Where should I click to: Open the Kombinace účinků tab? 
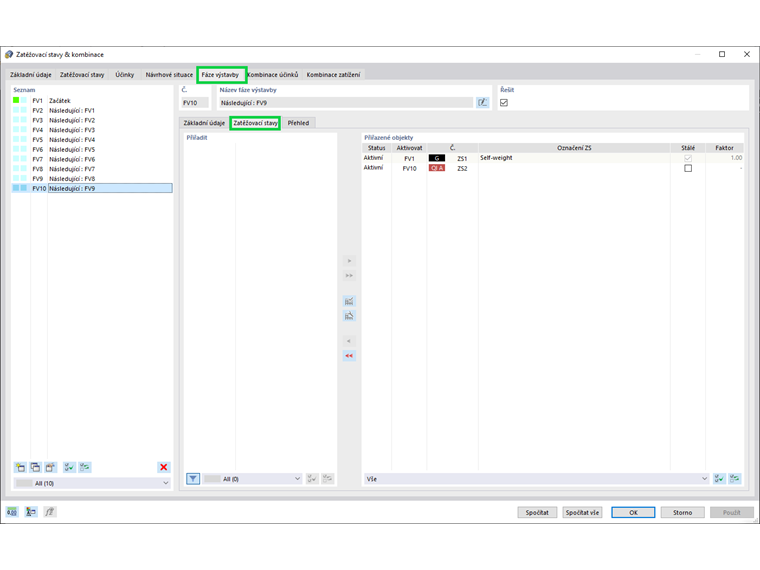(273, 75)
